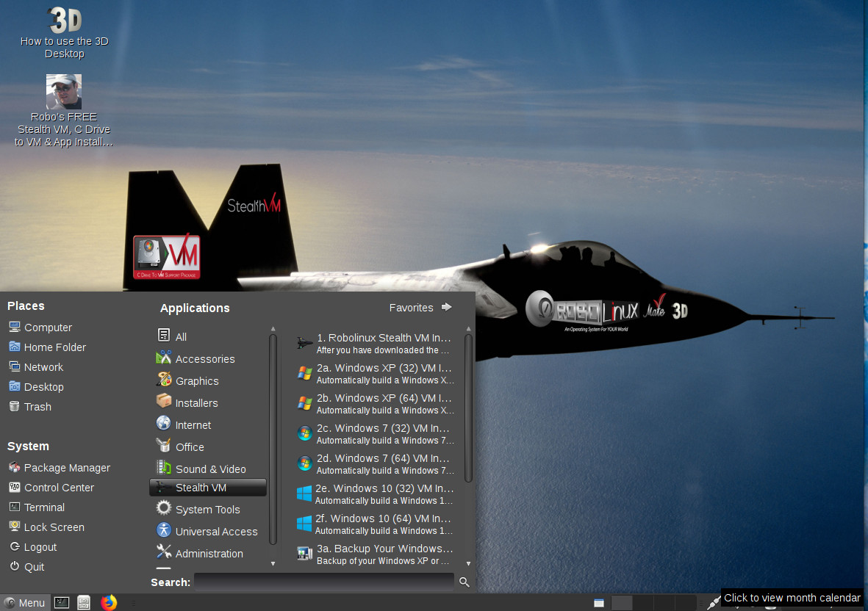Select the System Tools category
This screenshot has width=868, height=611.
tap(208, 509)
